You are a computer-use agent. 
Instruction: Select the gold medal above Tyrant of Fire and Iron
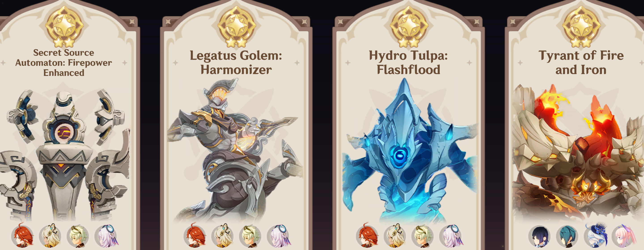point(581,26)
